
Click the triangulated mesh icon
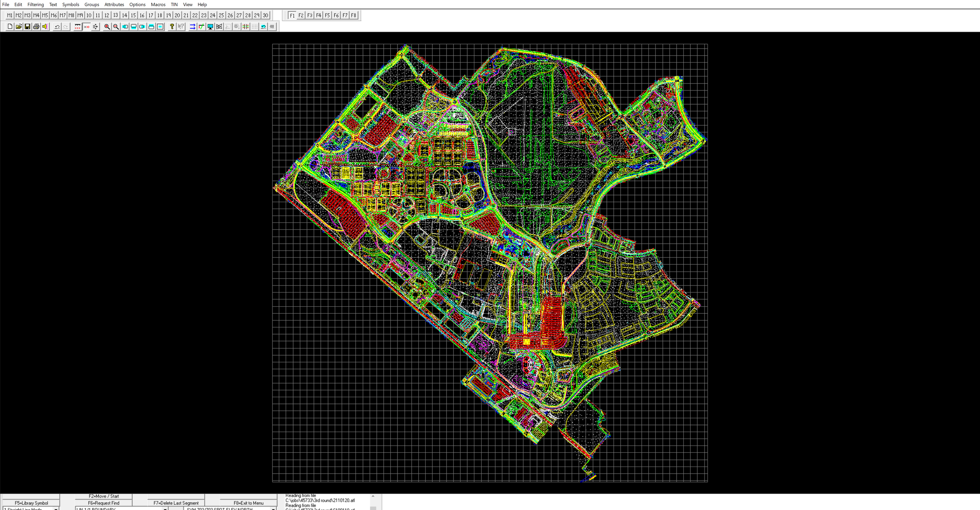219,27
